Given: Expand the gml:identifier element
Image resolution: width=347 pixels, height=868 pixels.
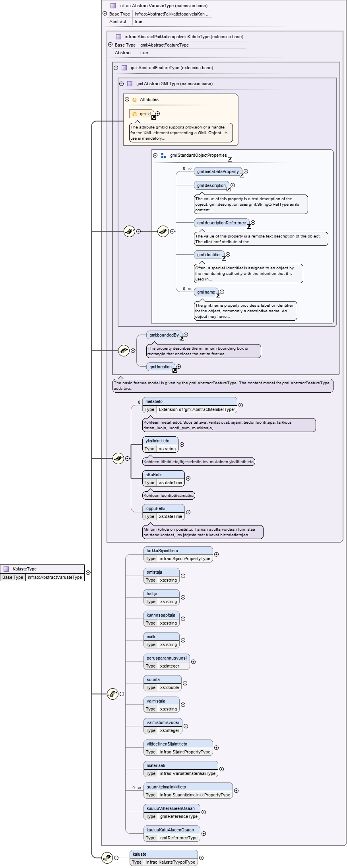Looking at the screenshot, I should pos(228,255).
